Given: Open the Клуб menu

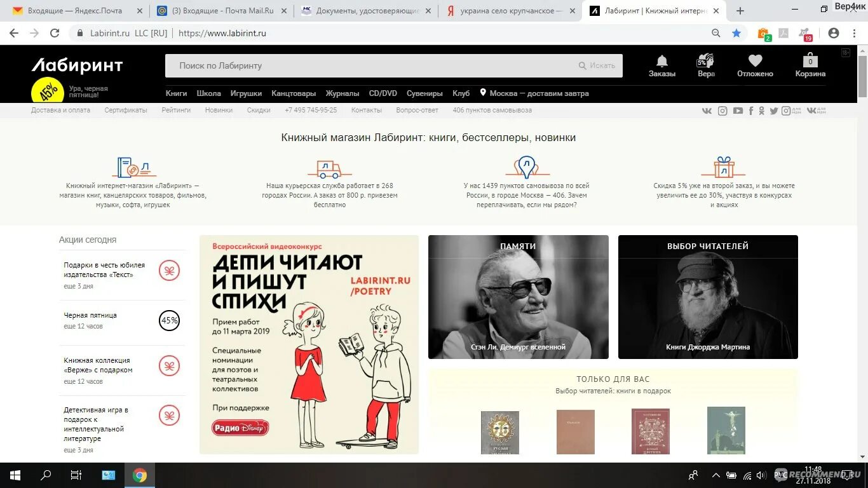Looking at the screenshot, I should [x=461, y=93].
